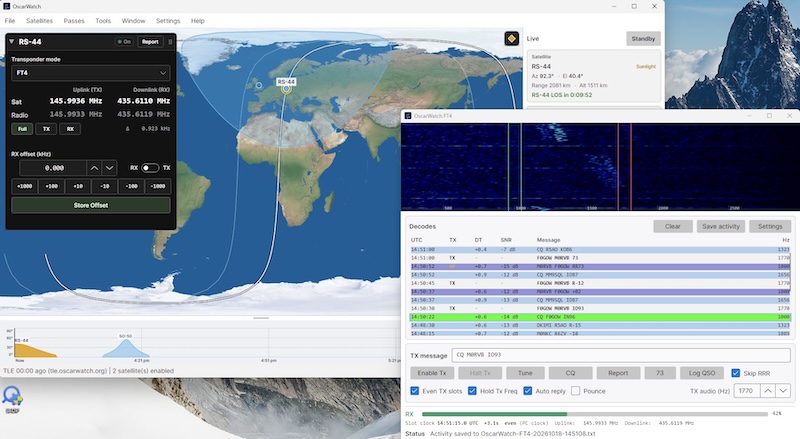Click the +1000 offset button
Screen dimensions: 800x439
(x=24, y=186)
